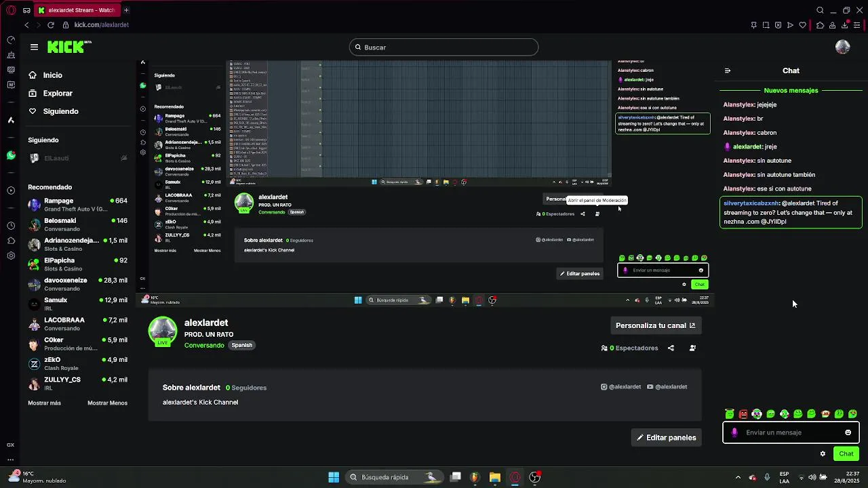Open the emoji picker in chat input

848,432
